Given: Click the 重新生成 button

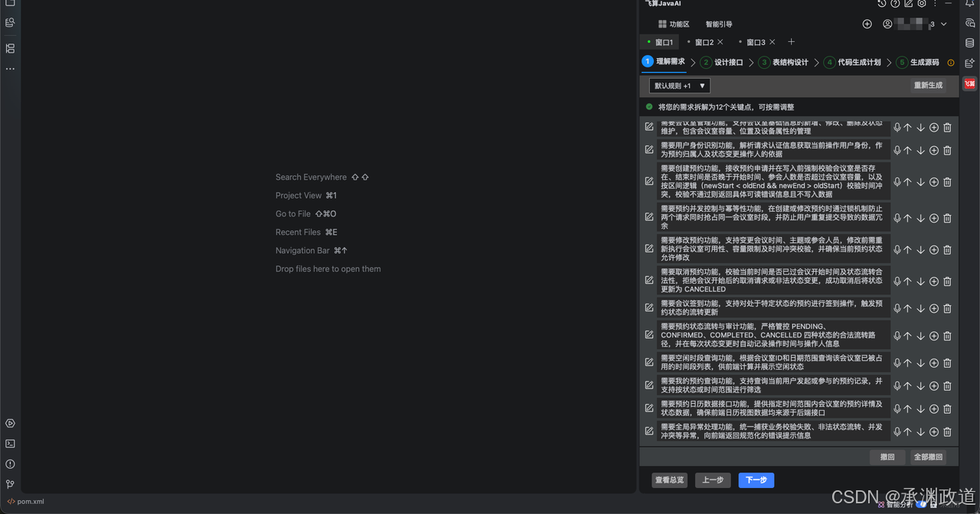Looking at the screenshot, I should 929,86.
